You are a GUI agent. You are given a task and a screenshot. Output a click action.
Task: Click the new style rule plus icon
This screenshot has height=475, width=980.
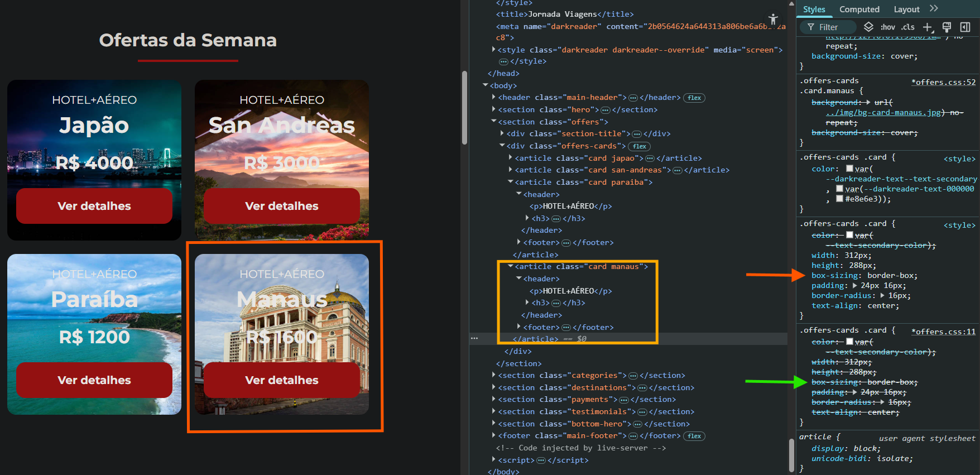[928, 27]
